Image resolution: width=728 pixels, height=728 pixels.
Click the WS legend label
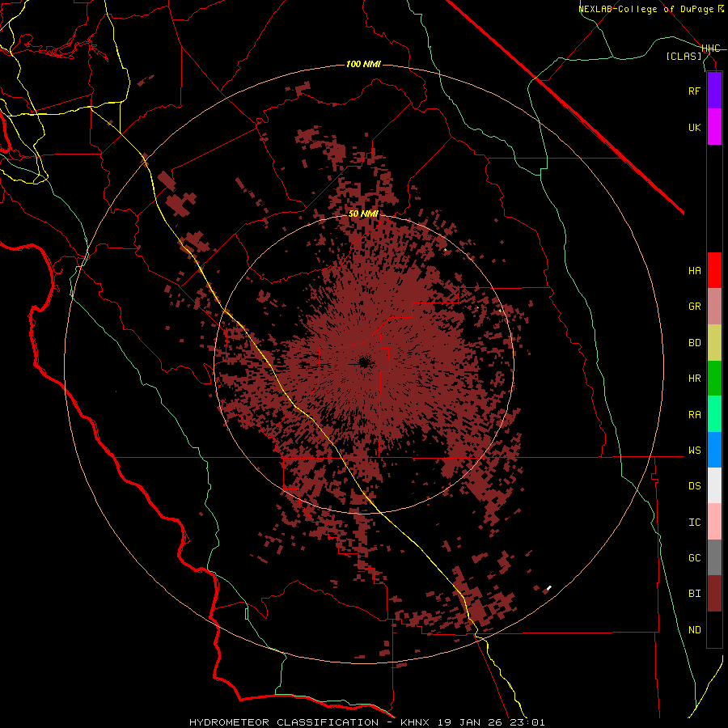click(x=694, y=450)
